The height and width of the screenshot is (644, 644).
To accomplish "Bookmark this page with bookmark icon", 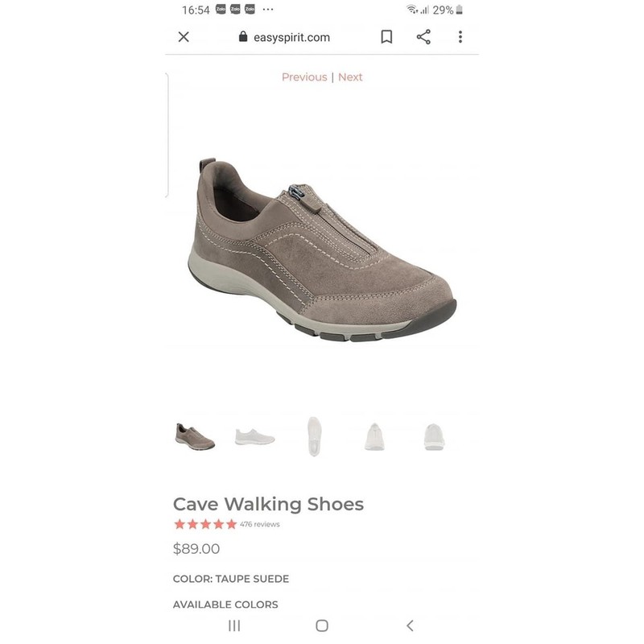I will click(386, 37).
